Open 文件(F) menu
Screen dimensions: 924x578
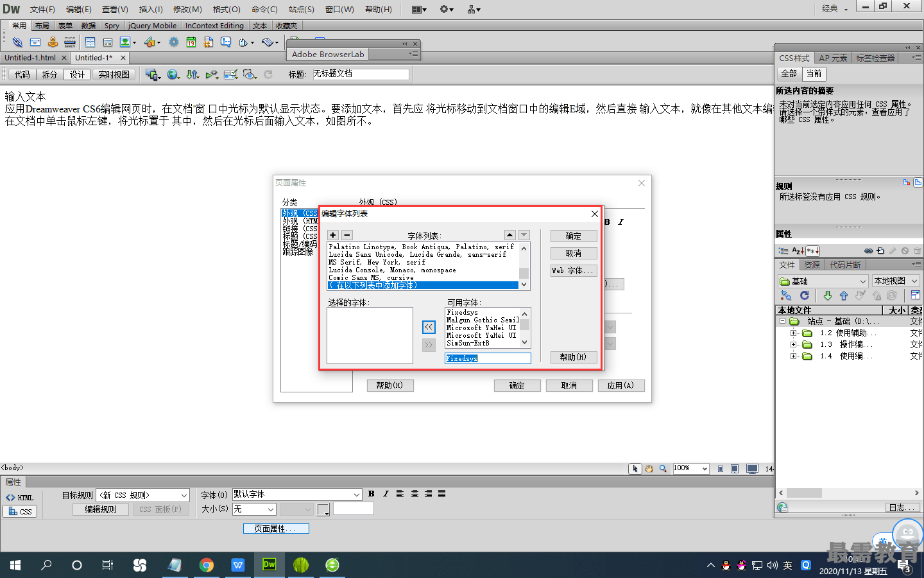(42, 9)
